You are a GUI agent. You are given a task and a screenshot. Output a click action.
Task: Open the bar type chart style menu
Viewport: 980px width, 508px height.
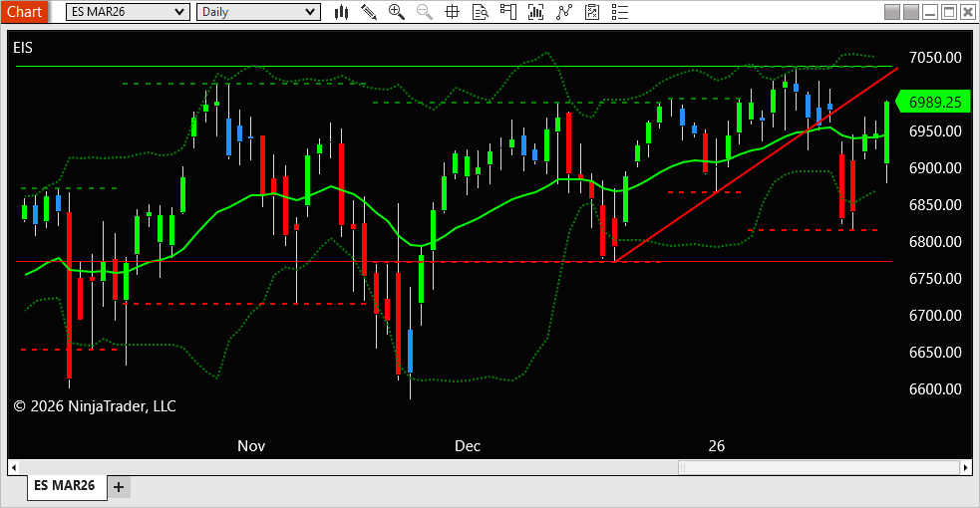[x=341, y=12]
